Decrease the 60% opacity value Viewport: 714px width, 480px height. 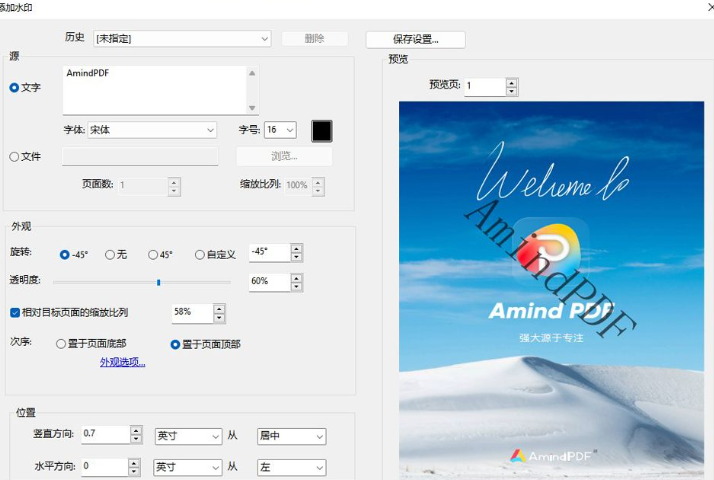pos(296,286)
